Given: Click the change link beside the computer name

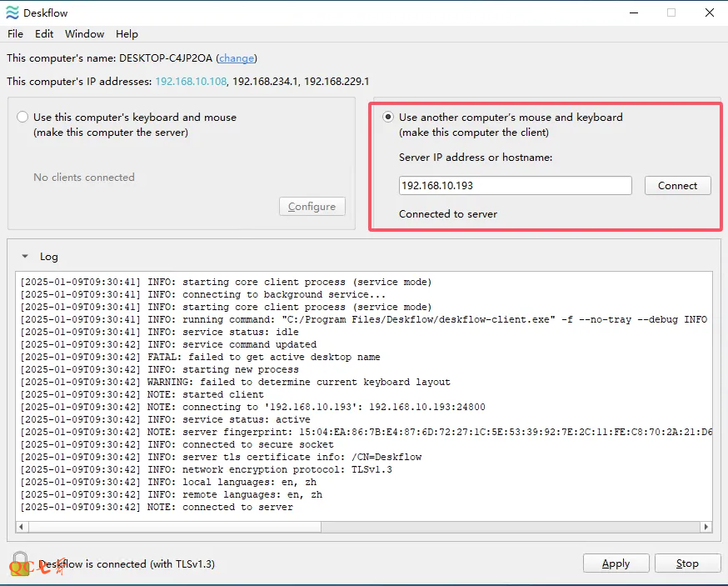Looking at the screenshot, I should click(x=236, y=58).
